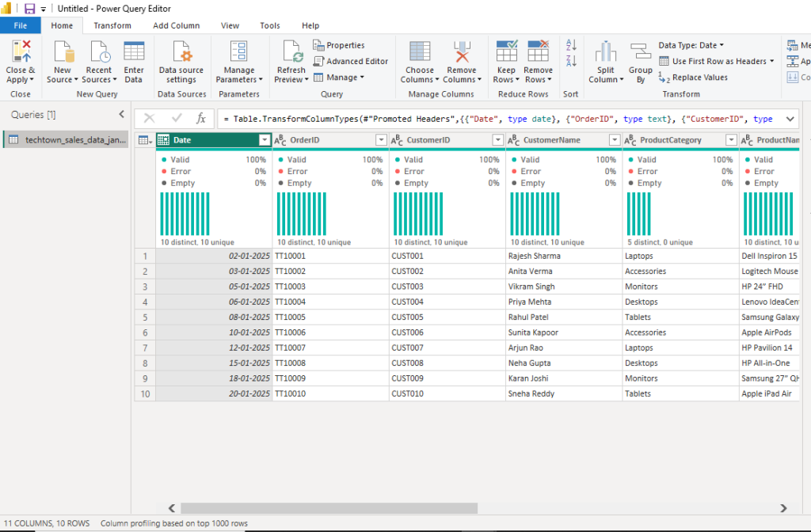Open the OrderID column filter dropdown

pos(381,140)
